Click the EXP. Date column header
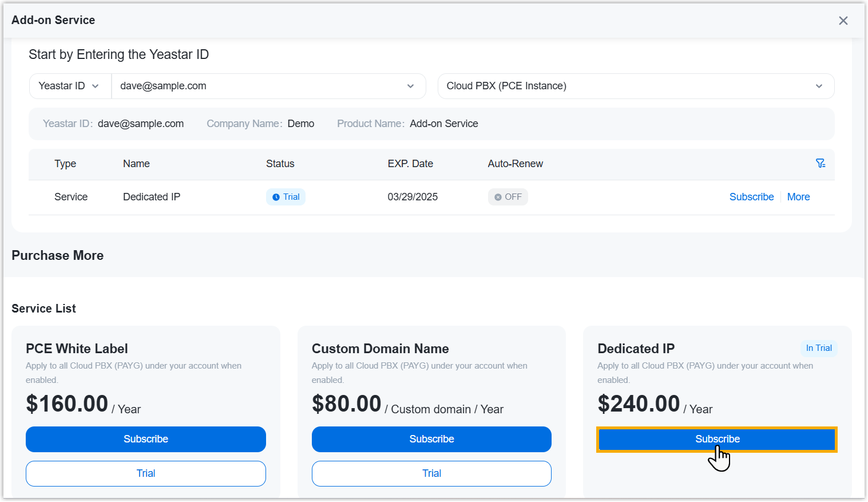 pos(410,164)
